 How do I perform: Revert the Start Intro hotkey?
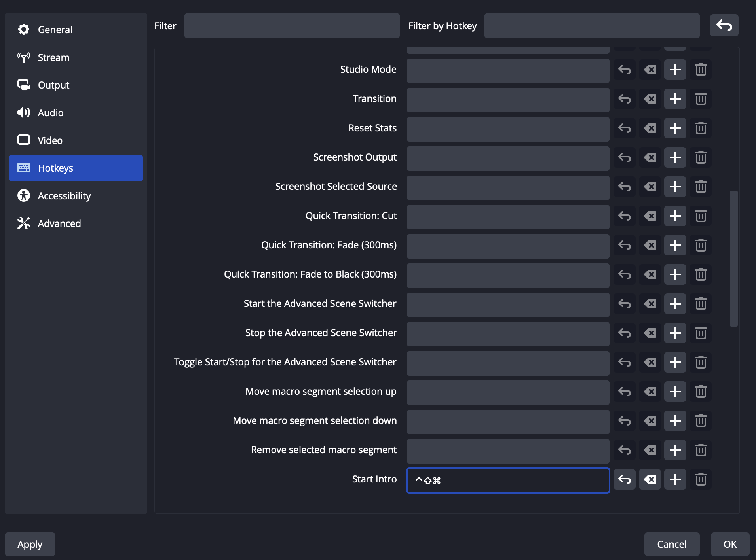(624, 480)
